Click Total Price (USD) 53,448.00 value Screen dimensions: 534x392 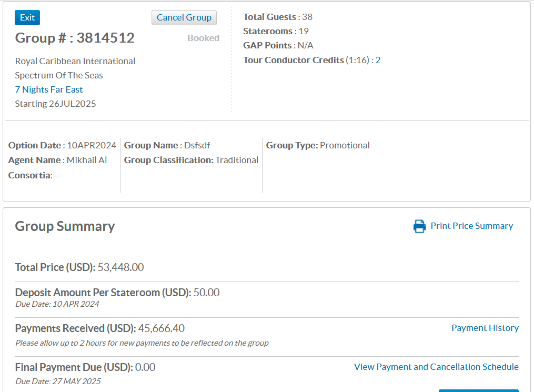pyautogui.click(x=120, y=267)
